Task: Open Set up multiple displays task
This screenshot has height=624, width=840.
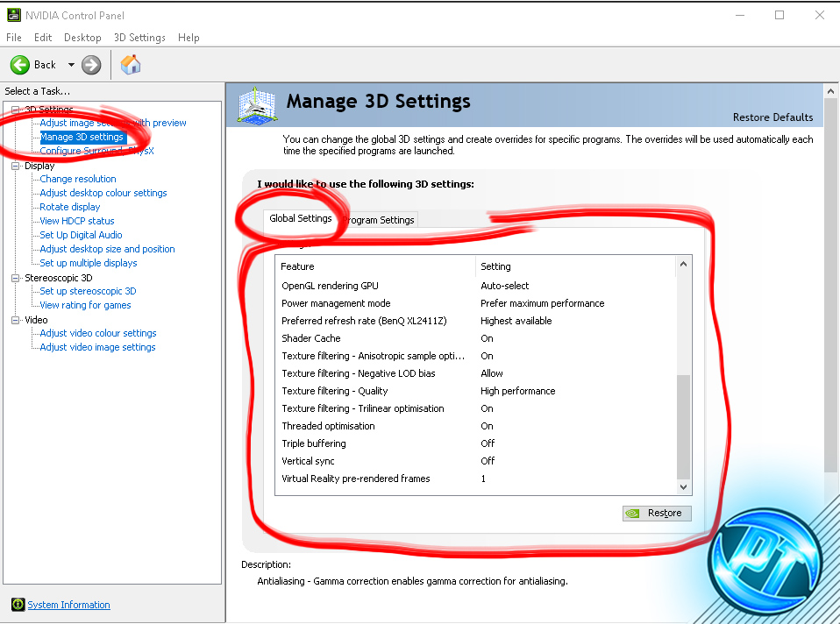Action: pyautogui.click(x=89, y=263)
